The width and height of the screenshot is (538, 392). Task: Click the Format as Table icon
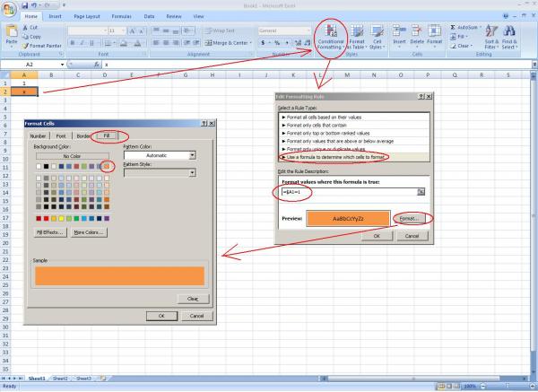[x=356, y=39]
